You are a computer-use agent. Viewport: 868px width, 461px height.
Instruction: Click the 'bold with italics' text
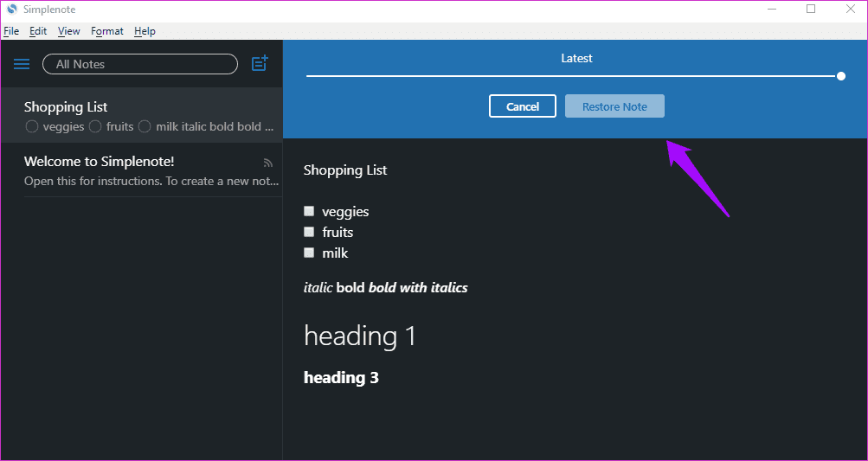click(x=418, y=288)
